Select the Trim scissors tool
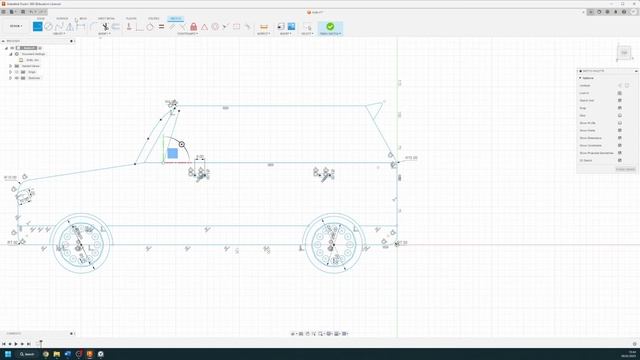Screen dimensions: 640x360 tap(105, 27)
